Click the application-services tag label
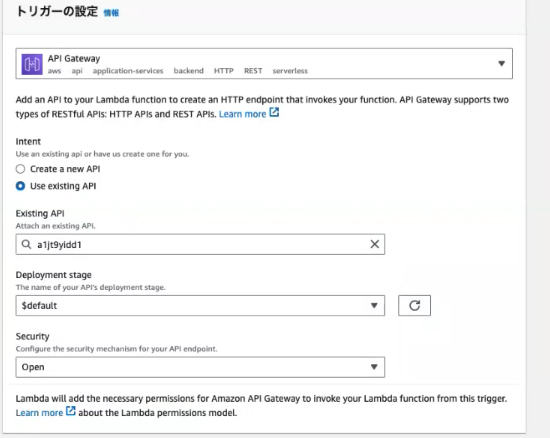This screenshot has width=550, height=438. (x=128, y=71)
